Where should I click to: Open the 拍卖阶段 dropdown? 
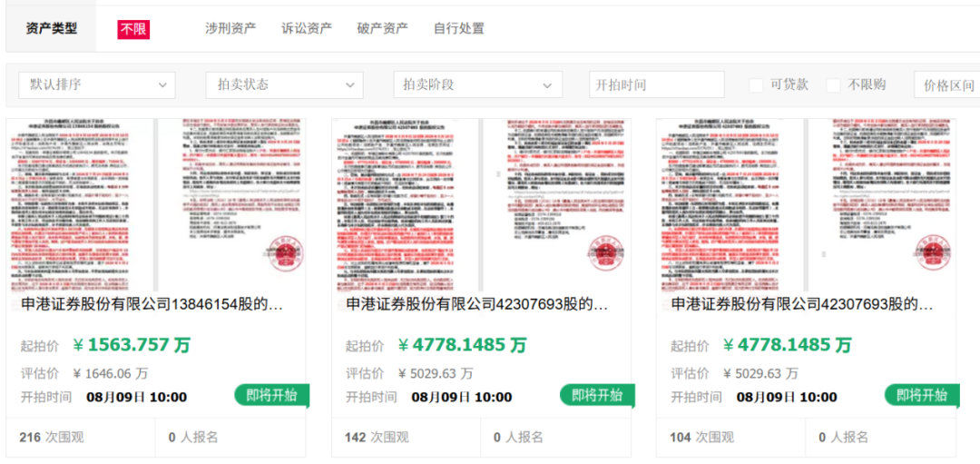coord(478,84)
